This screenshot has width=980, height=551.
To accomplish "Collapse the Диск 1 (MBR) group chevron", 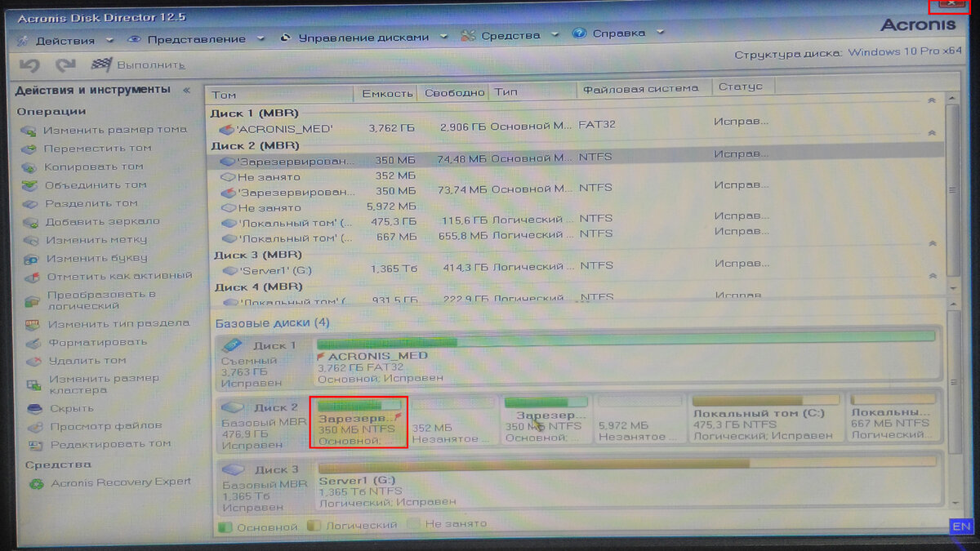I will [932, 100].
